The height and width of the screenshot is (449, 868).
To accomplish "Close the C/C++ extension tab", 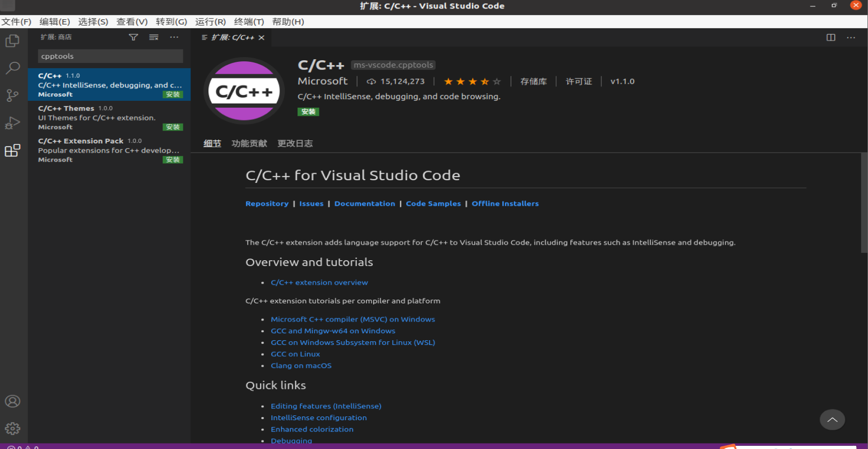I will (261, 37).
